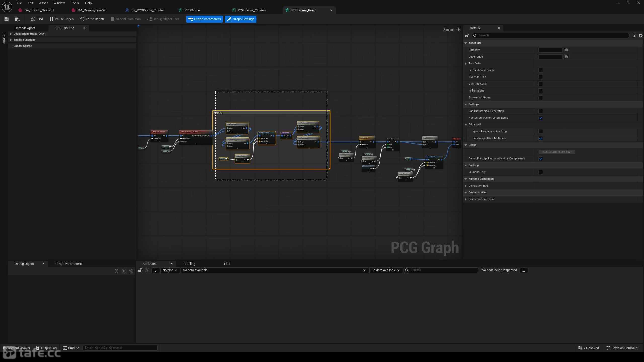644x362 pixels.
Task: Open the No pins dropdown
Action: click(170, 270)
